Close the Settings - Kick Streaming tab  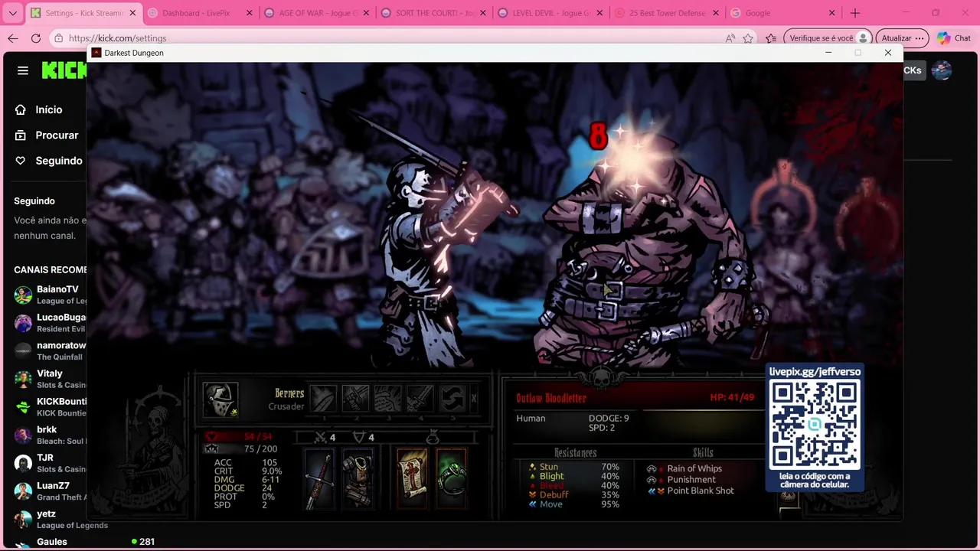tap(132, 13)
